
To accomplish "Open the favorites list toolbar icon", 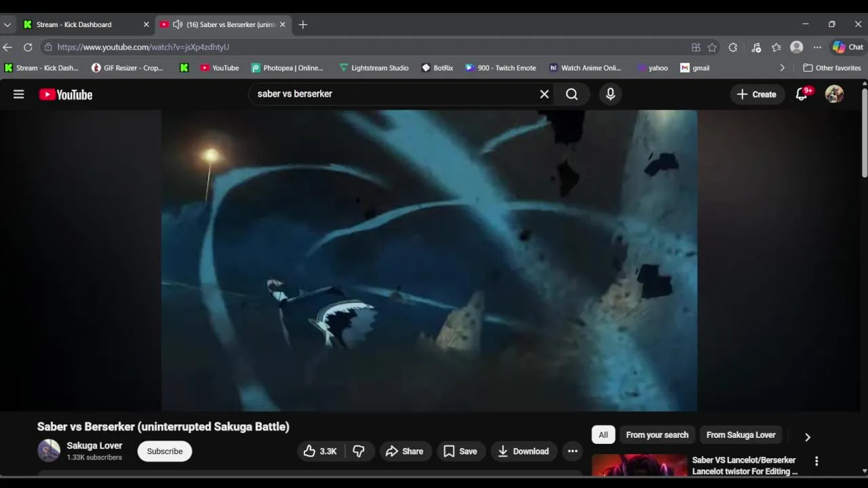I will [x=776, y=47].
